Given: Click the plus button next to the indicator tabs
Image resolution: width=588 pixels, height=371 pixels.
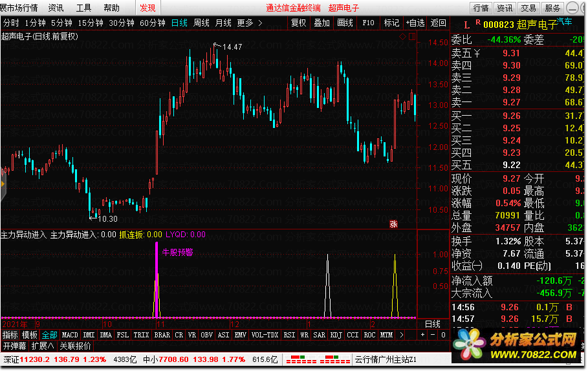Looking at the screenshot, I should click(x=422, y=335).
